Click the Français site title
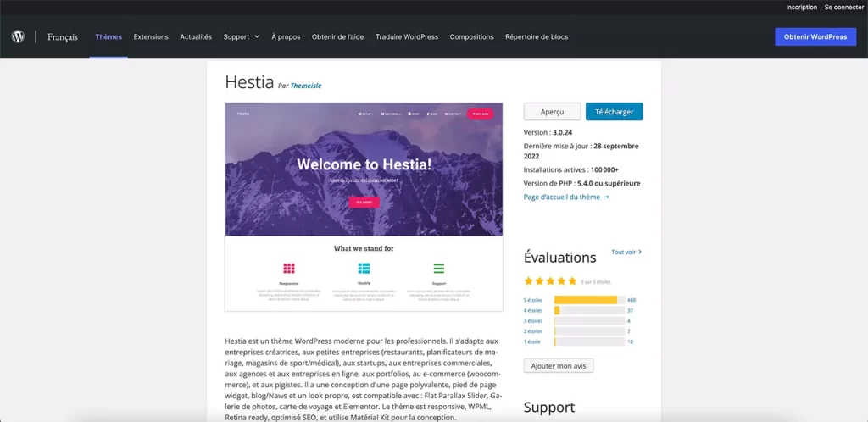 63,37
